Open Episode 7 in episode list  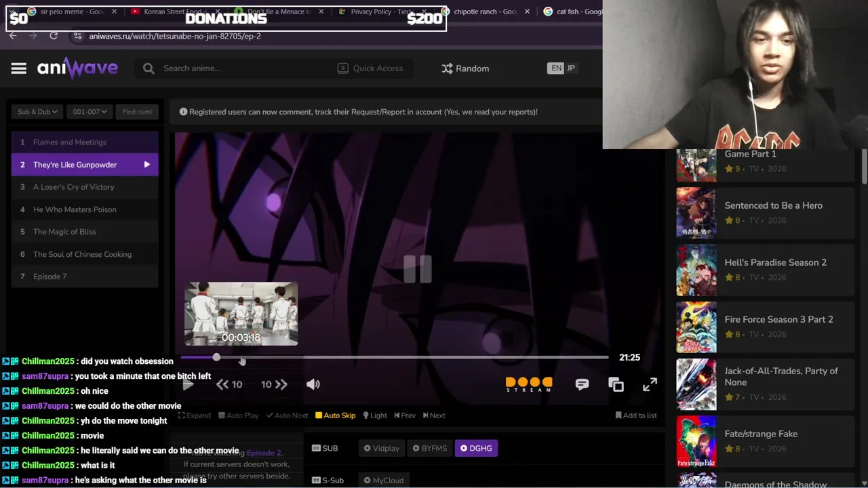coord(85,277)
